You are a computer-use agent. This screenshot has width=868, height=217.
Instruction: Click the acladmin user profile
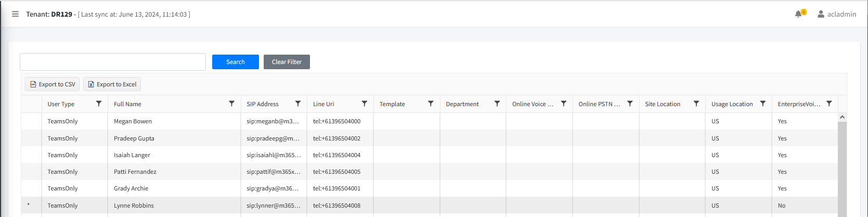pyautogui.click(x=836, y=14)
